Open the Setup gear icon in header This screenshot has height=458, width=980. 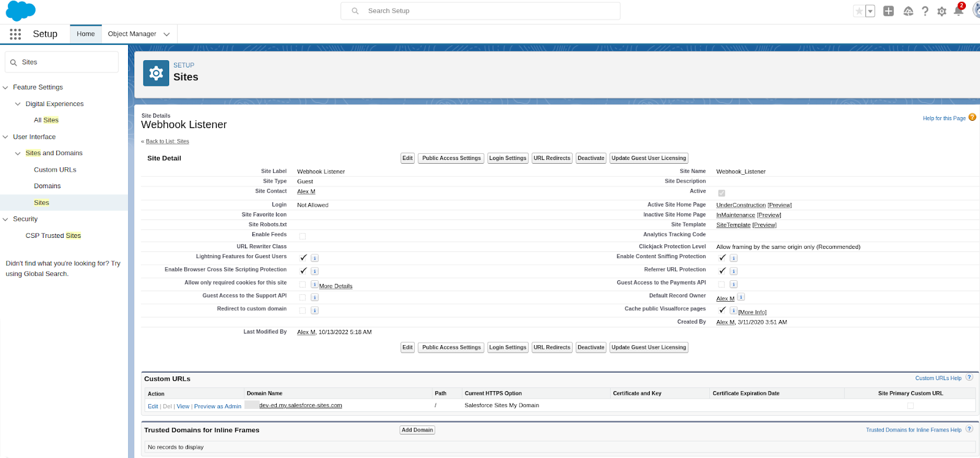942,11
